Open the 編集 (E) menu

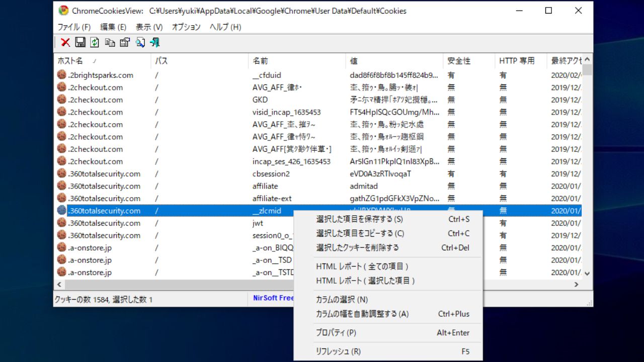pyautogui.click(x=114, y=27)
